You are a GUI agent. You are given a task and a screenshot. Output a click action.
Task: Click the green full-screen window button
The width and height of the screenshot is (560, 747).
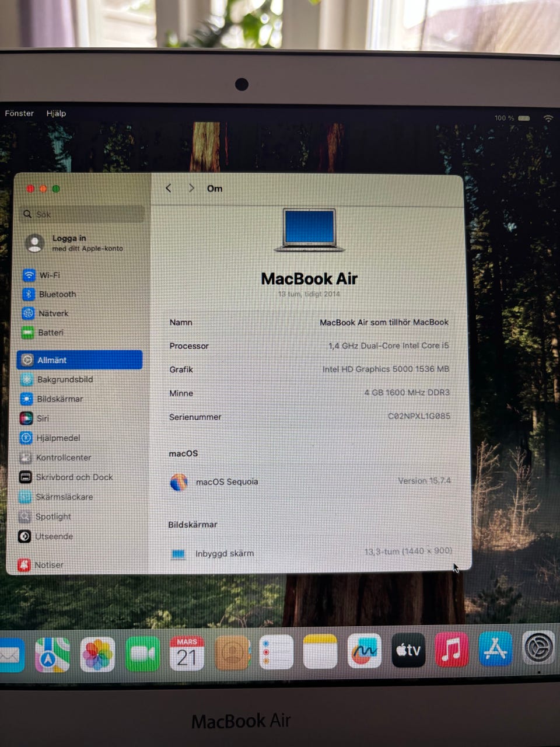tap(56, 189)
